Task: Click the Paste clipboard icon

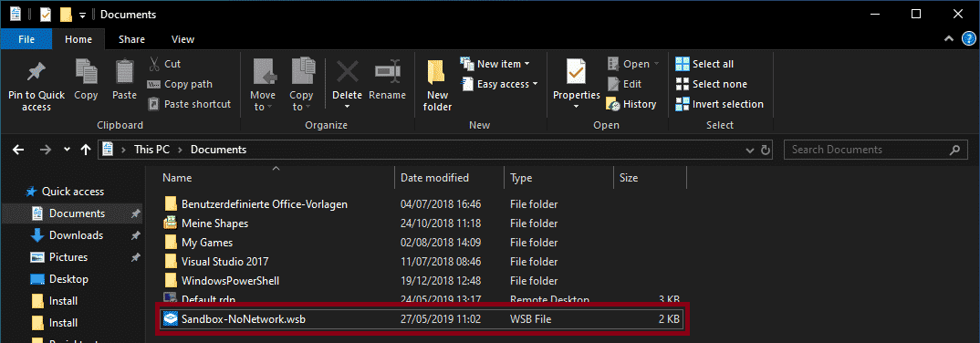Action: pyautogui.click(x=125, y=71)
